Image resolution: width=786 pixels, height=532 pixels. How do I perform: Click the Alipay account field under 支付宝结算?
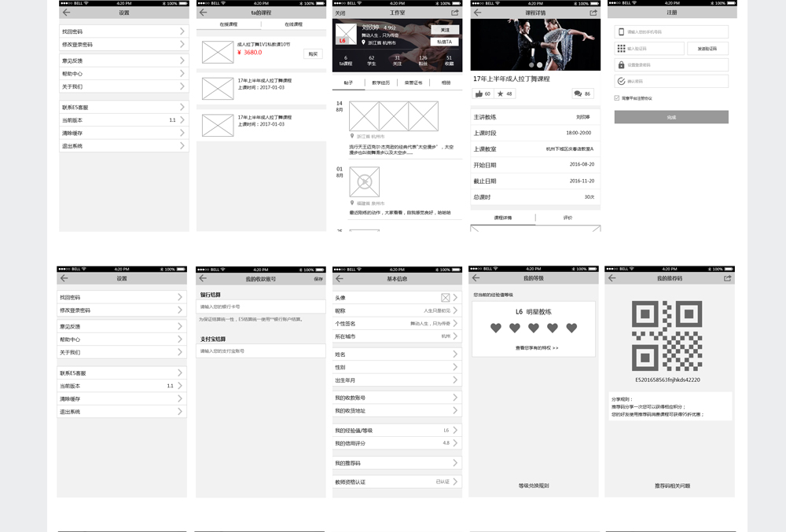coord(261,351)
